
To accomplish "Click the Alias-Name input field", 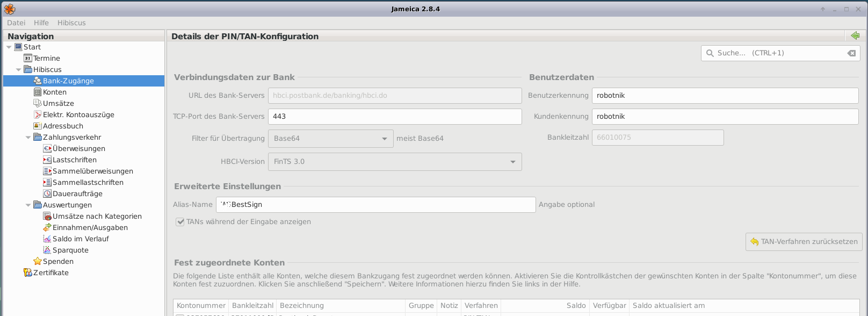I will tap(376, 205).
